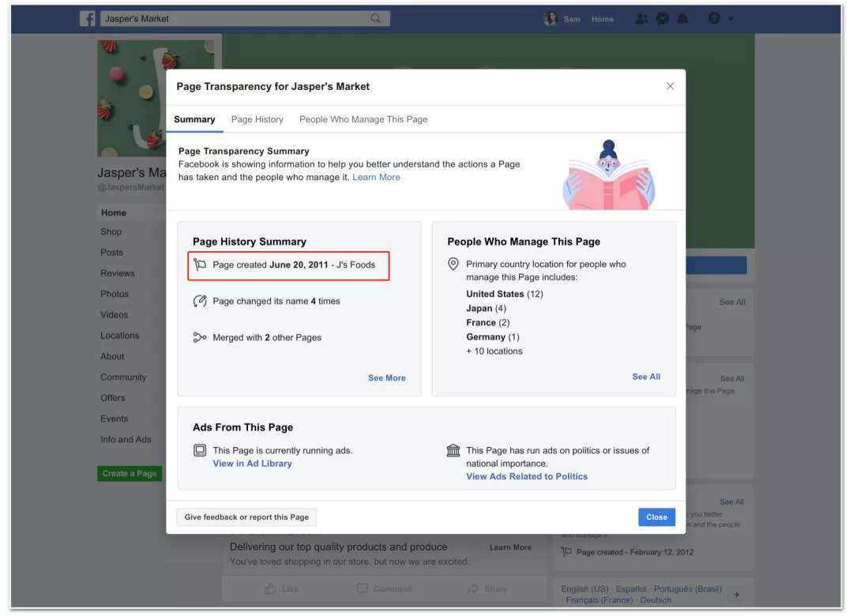This screenshot has height=616, width=853.
Task: Open Events in the page sidebar
Action: tap(115, 419)
